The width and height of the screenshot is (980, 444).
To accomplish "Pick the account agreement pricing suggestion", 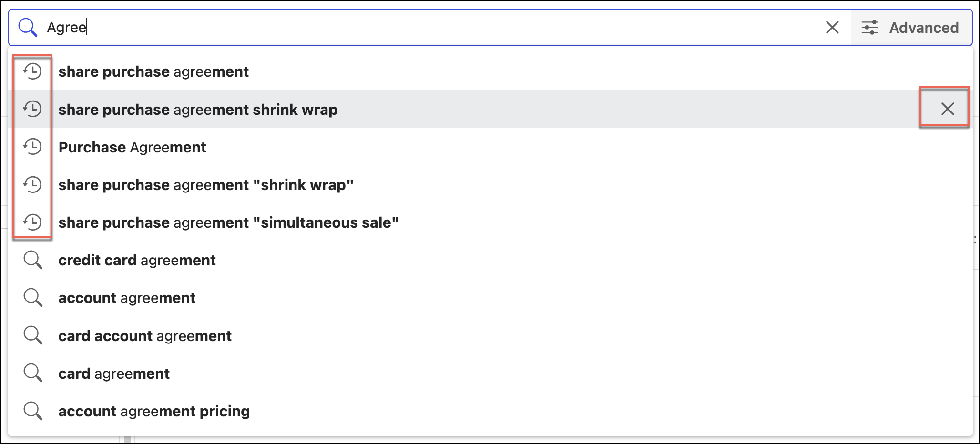I will point(153,411).
